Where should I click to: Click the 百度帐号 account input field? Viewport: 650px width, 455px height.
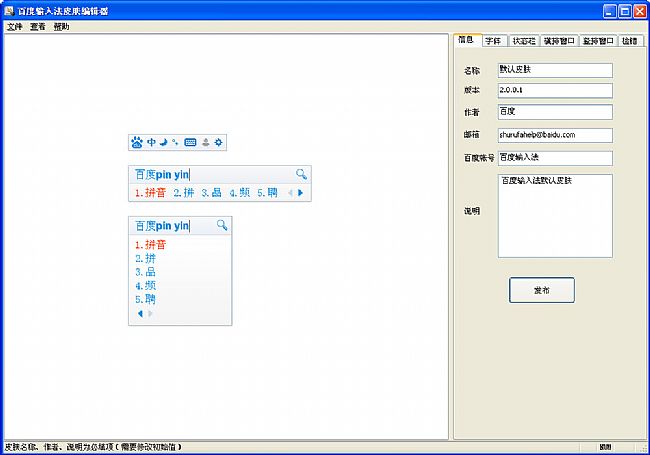tap(555, 158)
